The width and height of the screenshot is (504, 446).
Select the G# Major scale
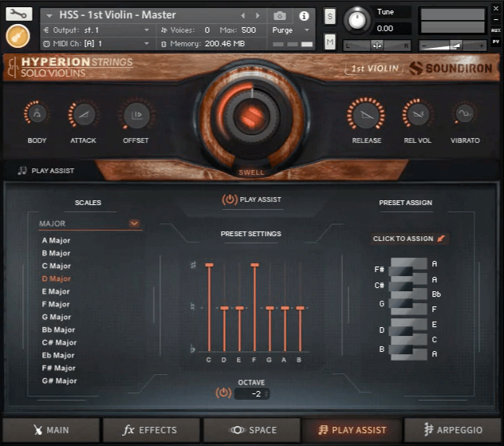[x=60, y=381]
